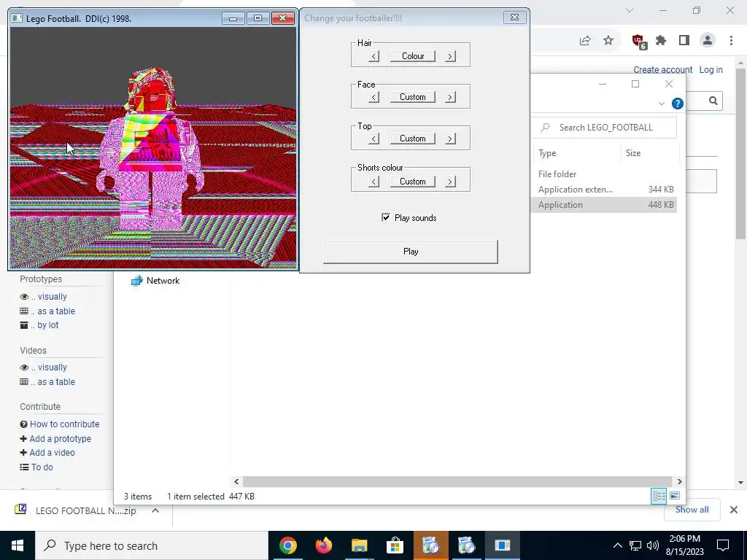Close the Change your footballer dialog
The width and height of the screenshot is (747, 560).
coord(514,17)
